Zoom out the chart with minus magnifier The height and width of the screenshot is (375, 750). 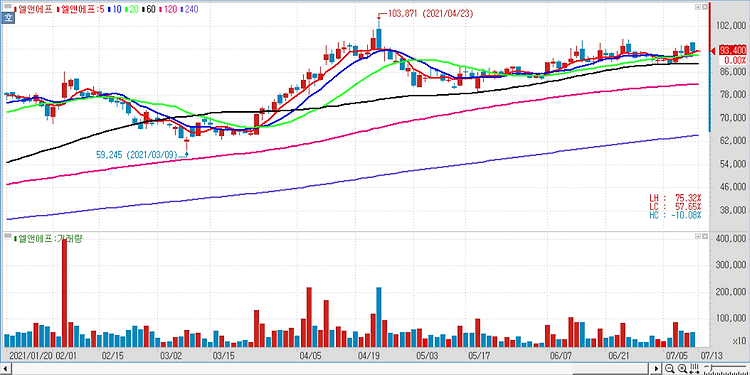pos(670,368)
